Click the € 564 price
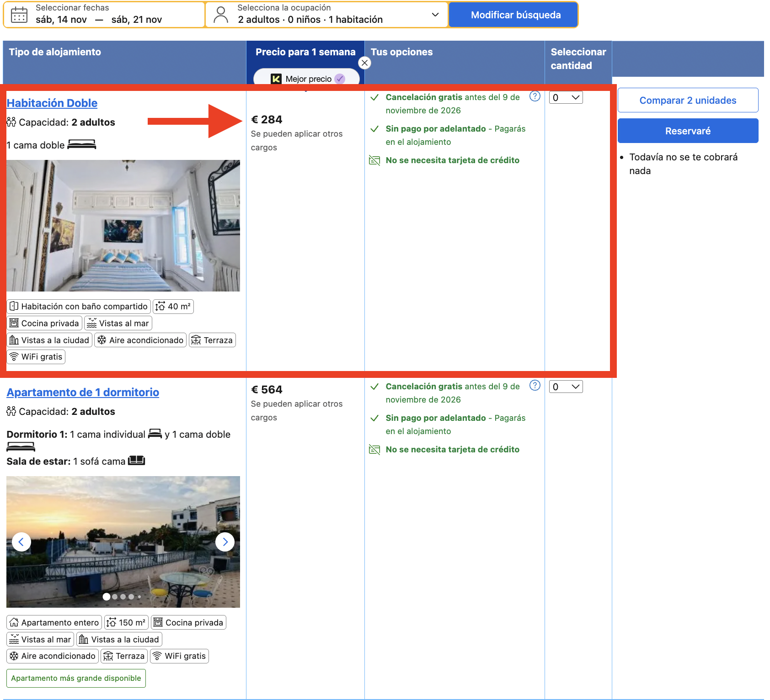Image resolution: width=770 pixels, height=700 pixels. click(x=267, y=389)
